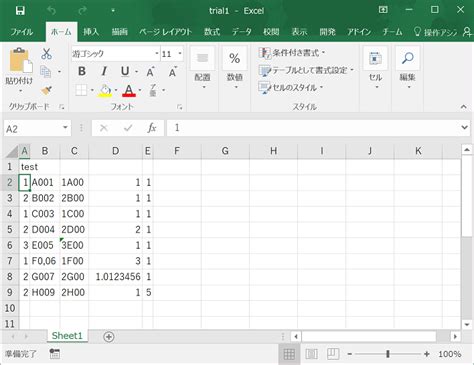Viewport: 474px width, 365px height.
Task: Click the Copy icon
Action: pos(46,71)
